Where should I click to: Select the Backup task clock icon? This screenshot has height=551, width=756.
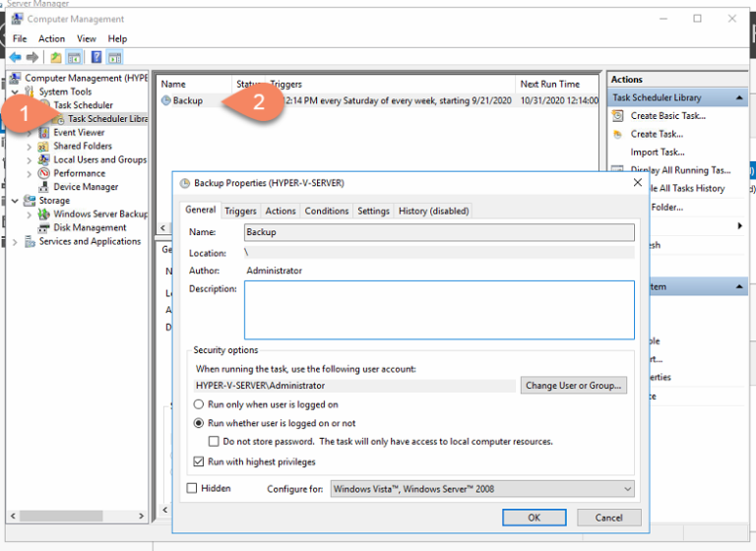click(165, 100)
